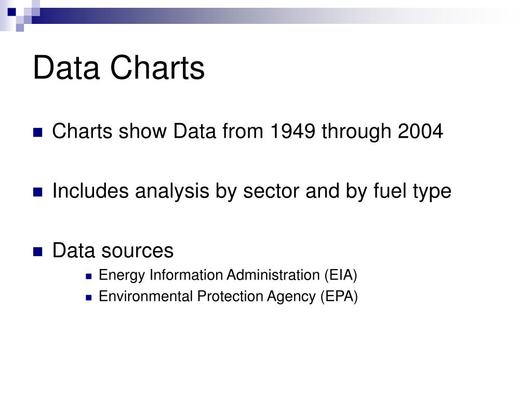Click the light purple square below the header bar

(20, 28)
